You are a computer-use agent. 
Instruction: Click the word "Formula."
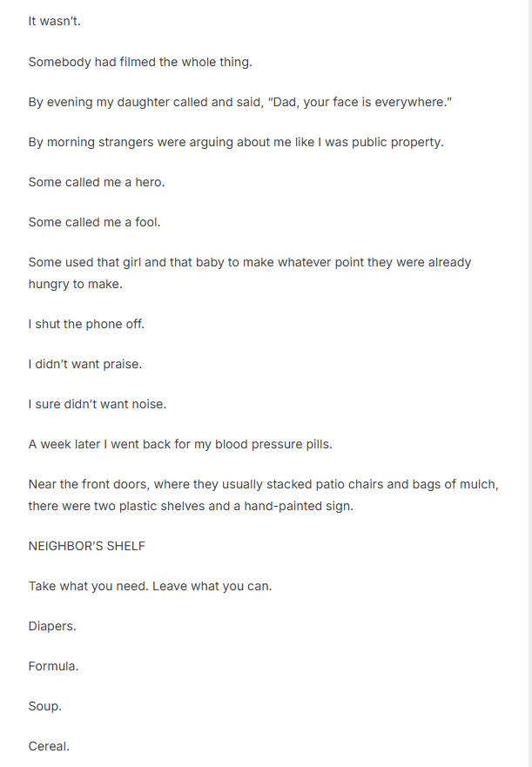click(53, 666)
